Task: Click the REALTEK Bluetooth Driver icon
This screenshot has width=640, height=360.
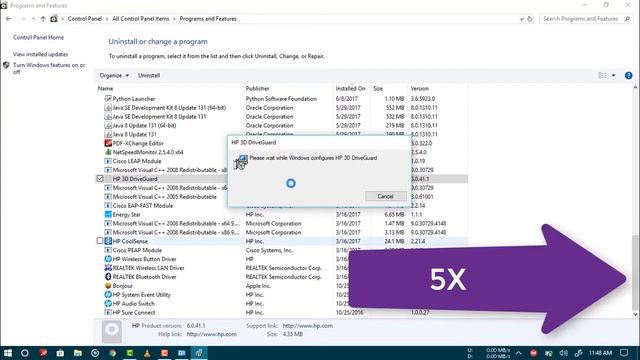Action: click(108, 277)
